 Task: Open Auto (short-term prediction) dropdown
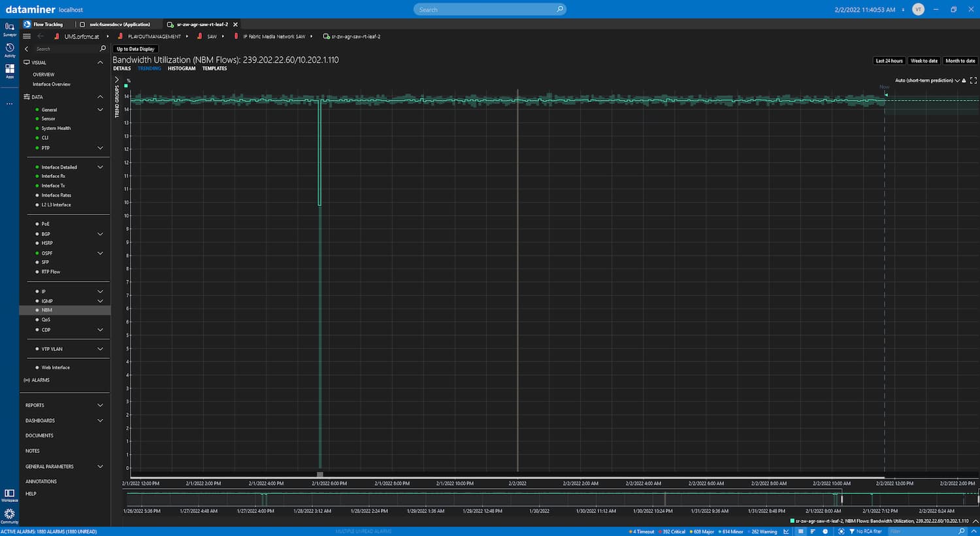point(926,80)
